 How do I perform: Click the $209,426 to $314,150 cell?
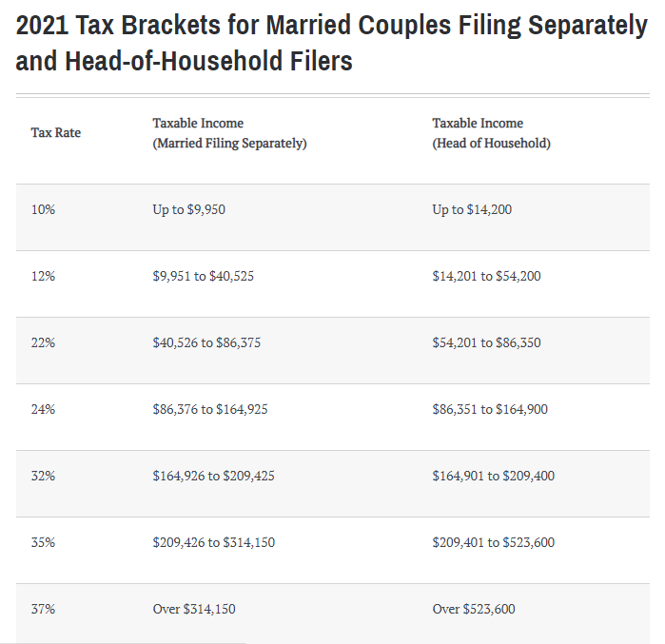tap(213, 542)
